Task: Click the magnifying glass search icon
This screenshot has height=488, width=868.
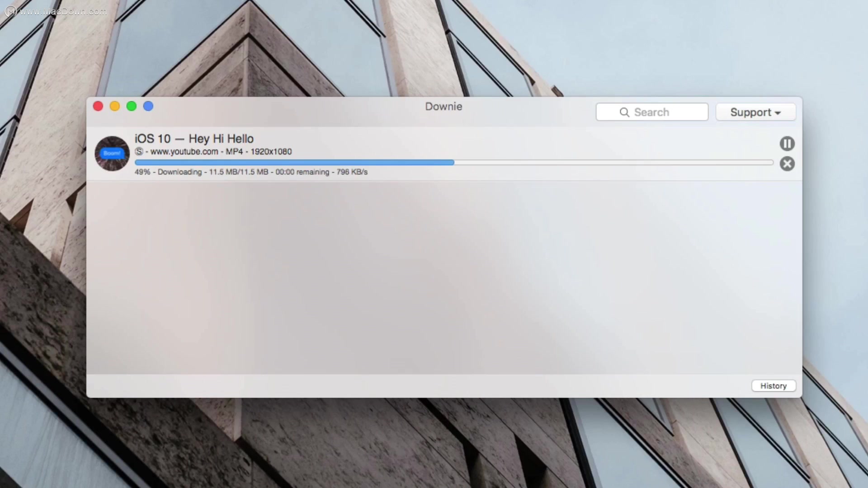Action: pyautogui.click(x=624, y=112)
